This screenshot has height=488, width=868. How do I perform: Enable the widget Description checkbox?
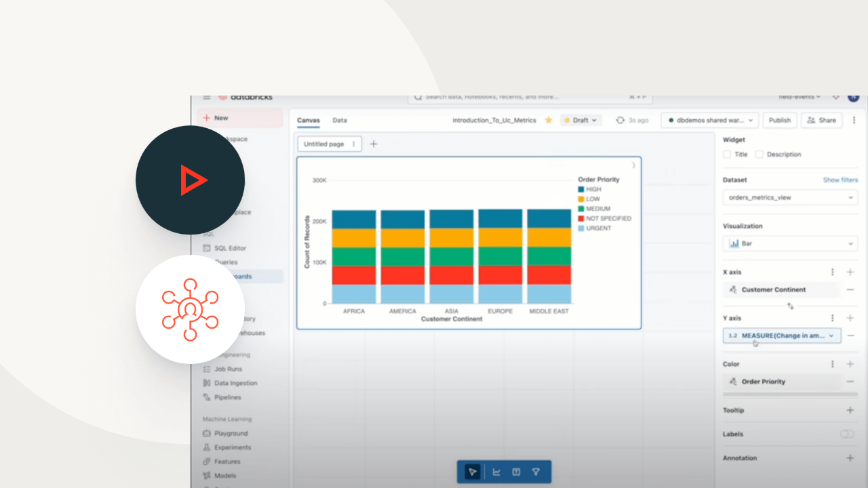(x=759, y=155)
